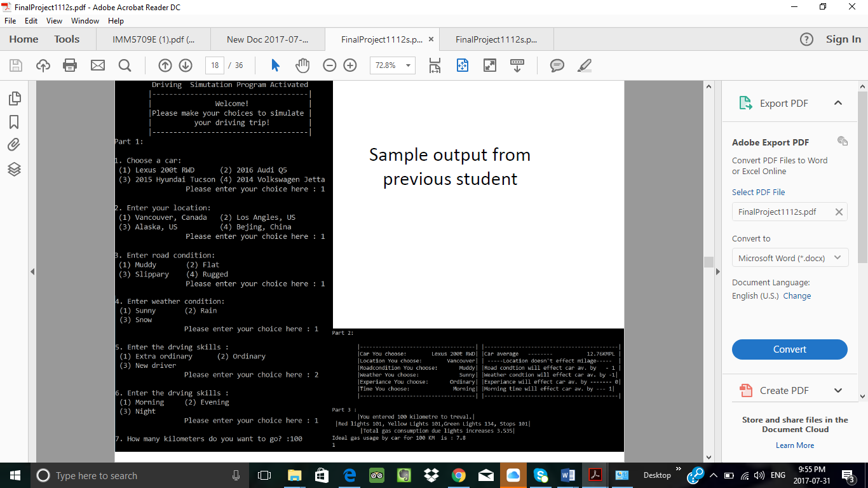
Task: Click the Learn More link
Action: [794, 445]
